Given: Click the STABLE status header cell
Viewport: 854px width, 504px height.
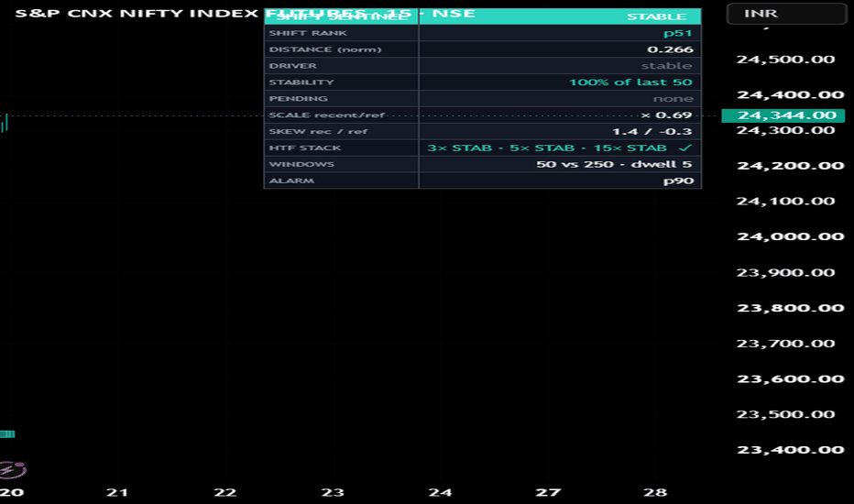Looking at the screenshot, I should coord(656,16).
